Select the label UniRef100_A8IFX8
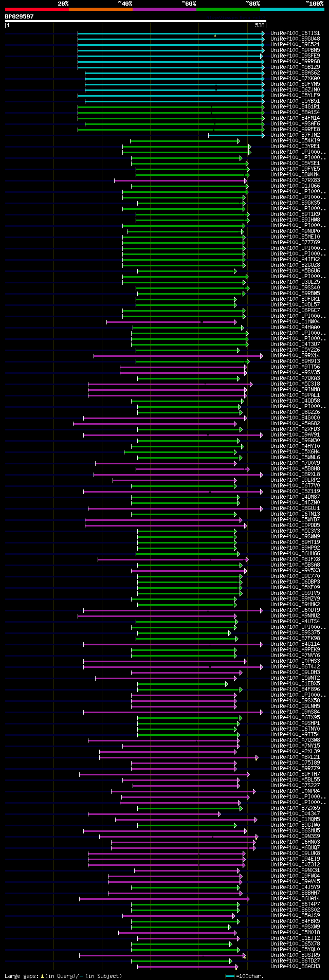The width and height of the screenshot is (329, 980). [295, 559]
